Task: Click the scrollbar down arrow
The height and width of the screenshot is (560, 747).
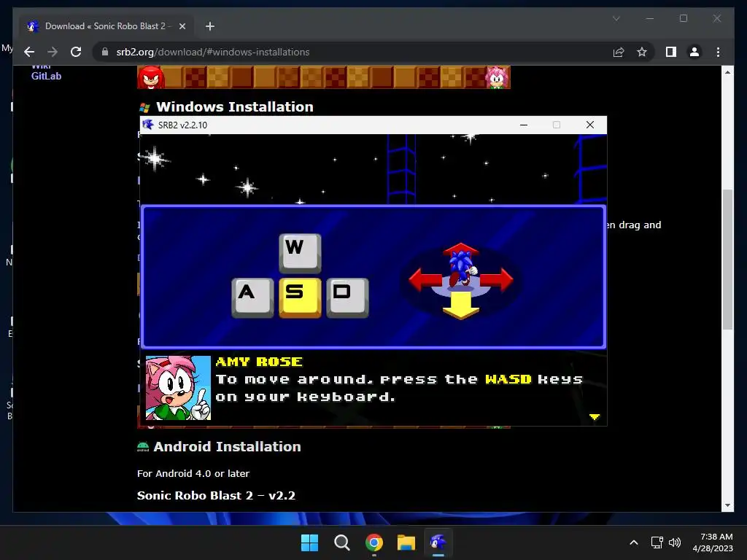Action: point(727,505)
